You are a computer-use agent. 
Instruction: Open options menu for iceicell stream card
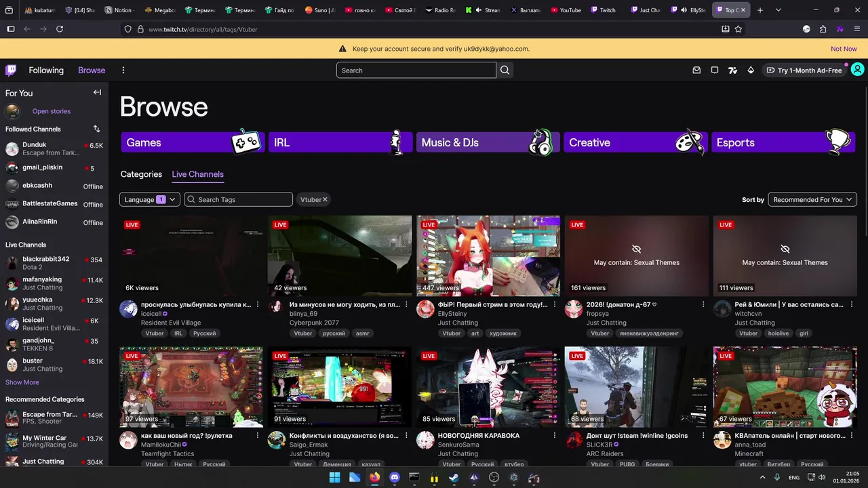click(x=258, y=304)
